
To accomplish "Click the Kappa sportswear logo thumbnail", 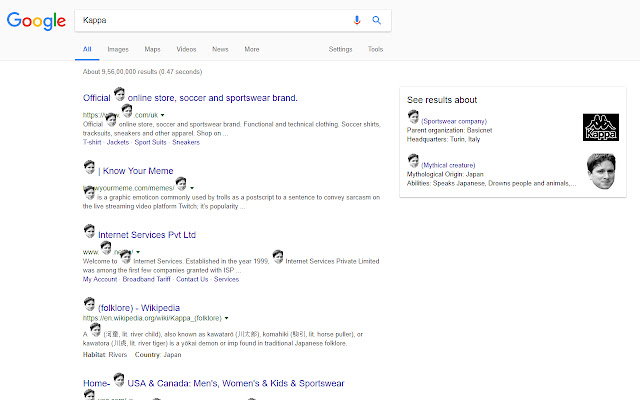I will click(x=600, y=128).
